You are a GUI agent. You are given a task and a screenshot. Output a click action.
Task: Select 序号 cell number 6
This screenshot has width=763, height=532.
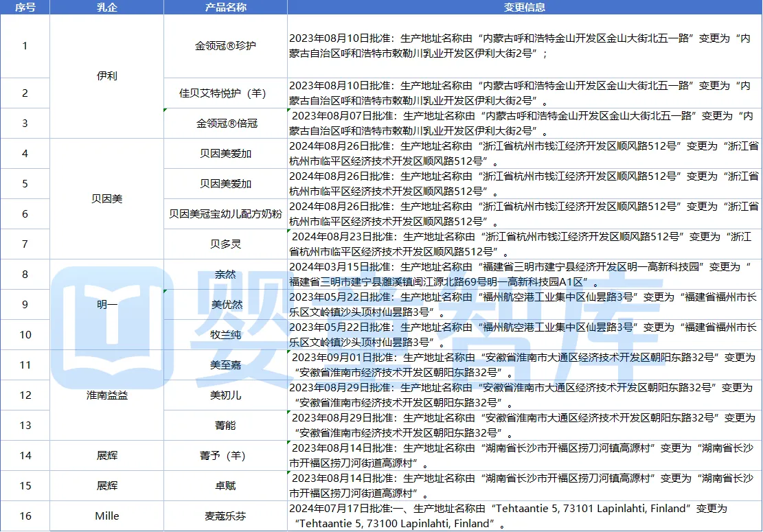25,214
